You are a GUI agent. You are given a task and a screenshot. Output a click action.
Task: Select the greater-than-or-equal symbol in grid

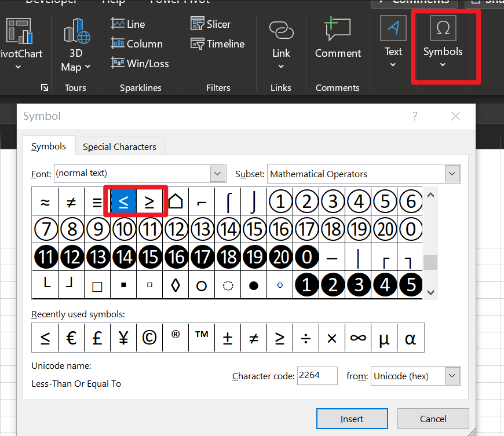click(x=149, y=201)
